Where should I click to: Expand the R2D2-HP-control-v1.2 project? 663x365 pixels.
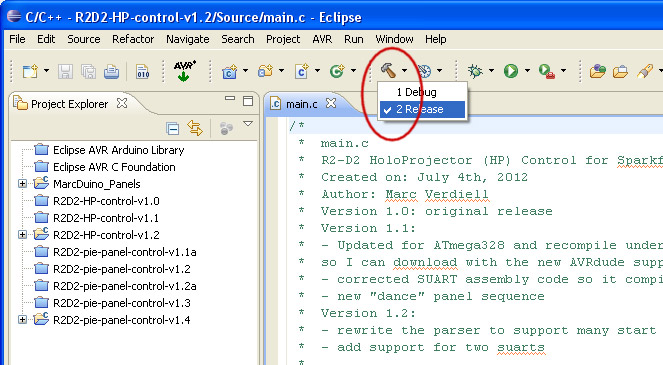click(x=22, y=234)
